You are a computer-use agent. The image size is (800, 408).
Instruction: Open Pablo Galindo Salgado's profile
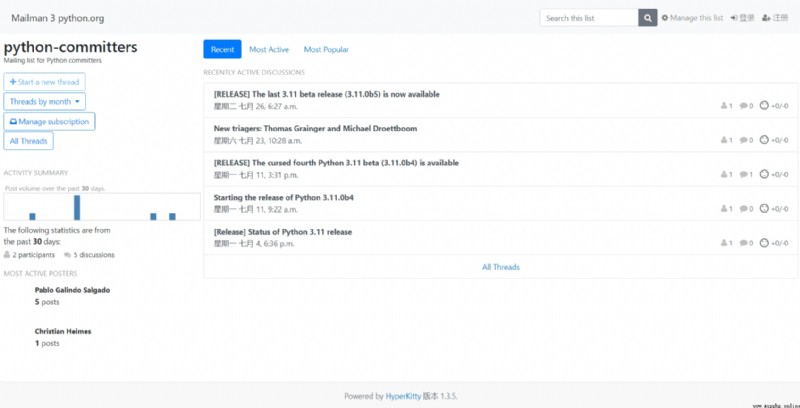pos(72,290)
